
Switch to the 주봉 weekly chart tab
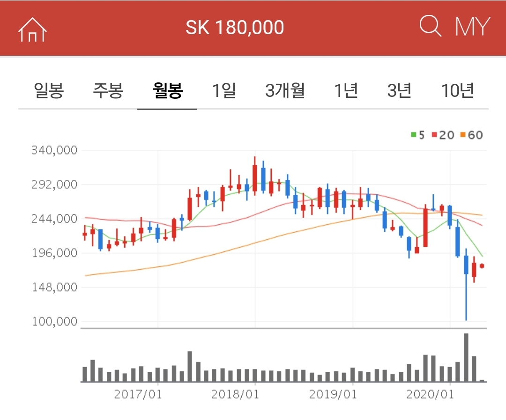point(108,90)
